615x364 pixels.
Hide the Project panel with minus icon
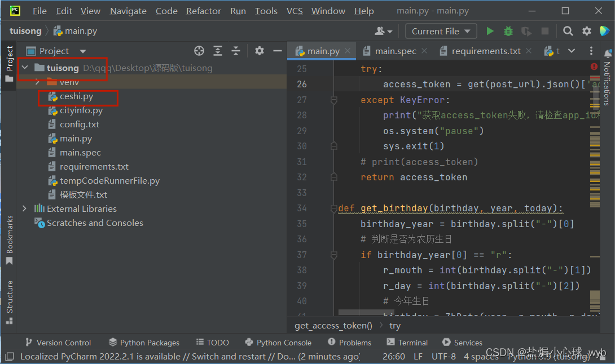[x=278, y=51]
